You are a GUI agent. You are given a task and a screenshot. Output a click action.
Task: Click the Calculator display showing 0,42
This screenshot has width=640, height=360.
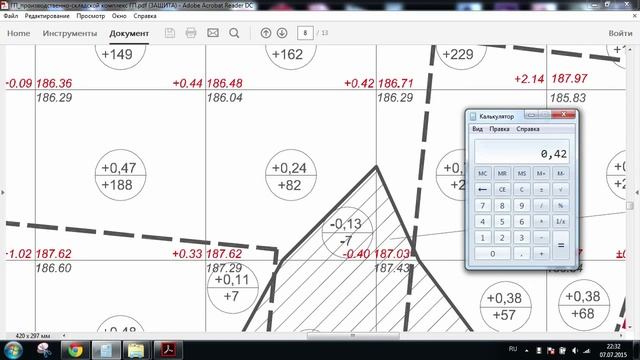[x=522, y=152]
